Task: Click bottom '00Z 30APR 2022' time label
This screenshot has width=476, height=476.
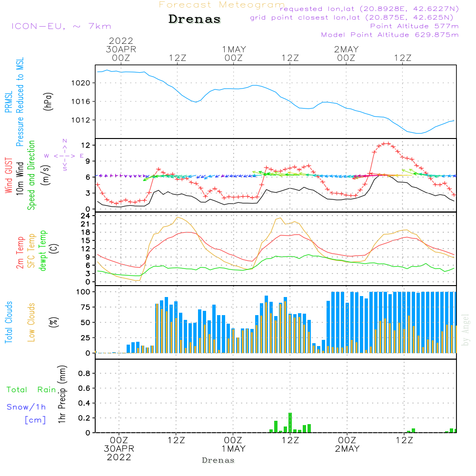Action: [119, 449]
